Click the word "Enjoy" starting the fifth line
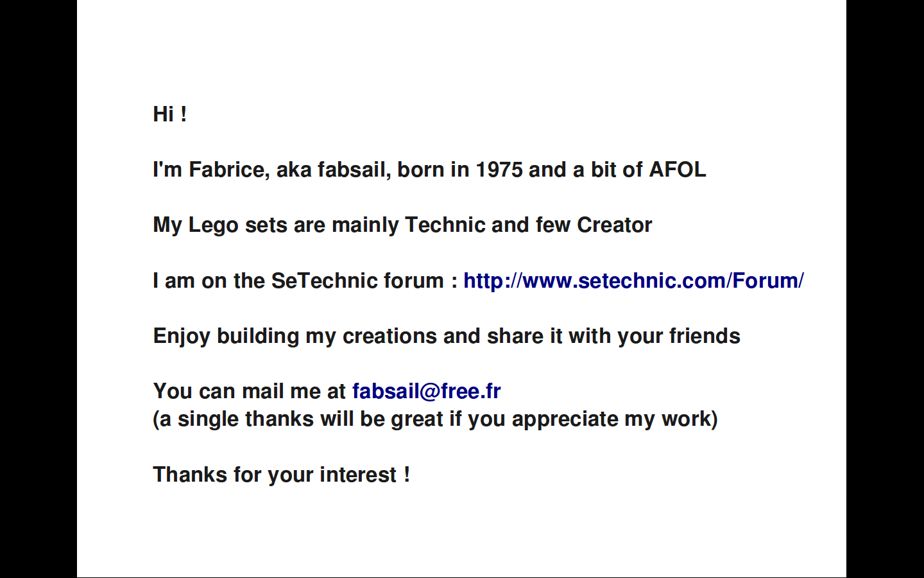 pos(182,337)
